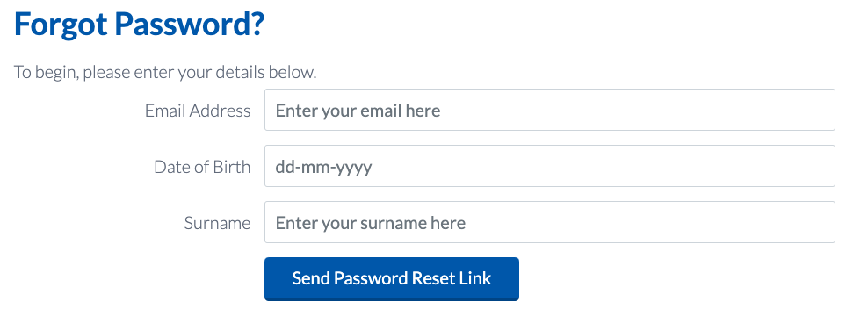Click Send Password Reset Link button
868x316 pixels.
coord(391,278)
